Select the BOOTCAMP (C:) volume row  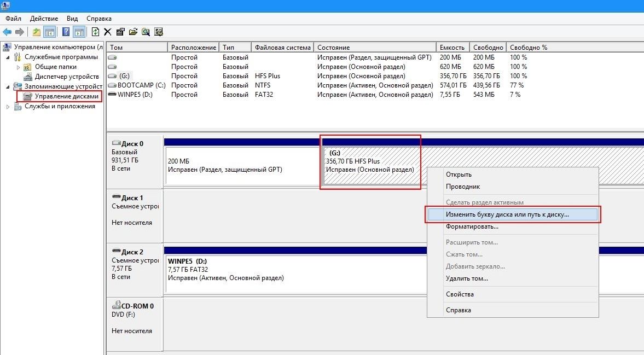375,85
